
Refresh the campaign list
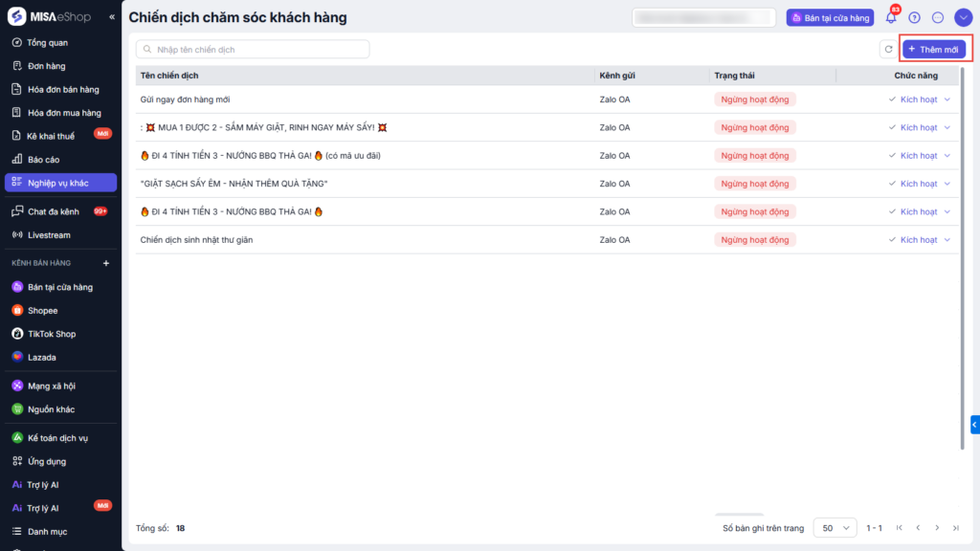[x=888, y=50]
